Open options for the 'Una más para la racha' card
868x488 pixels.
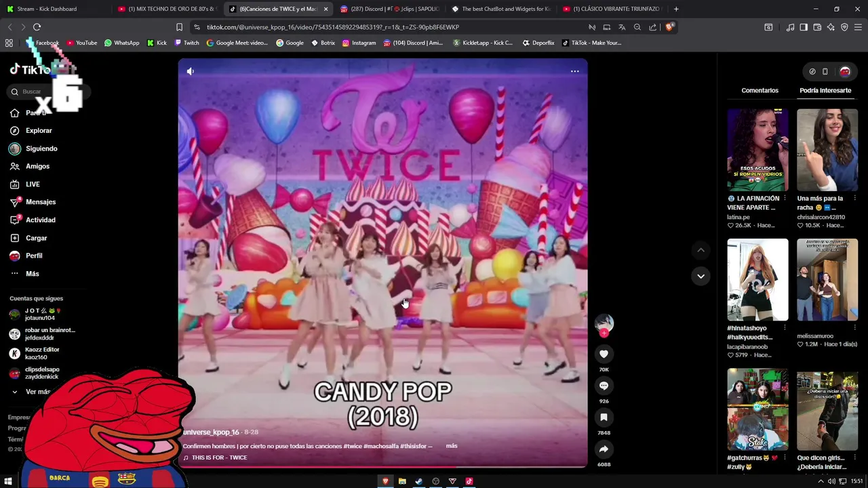point(854,198)
